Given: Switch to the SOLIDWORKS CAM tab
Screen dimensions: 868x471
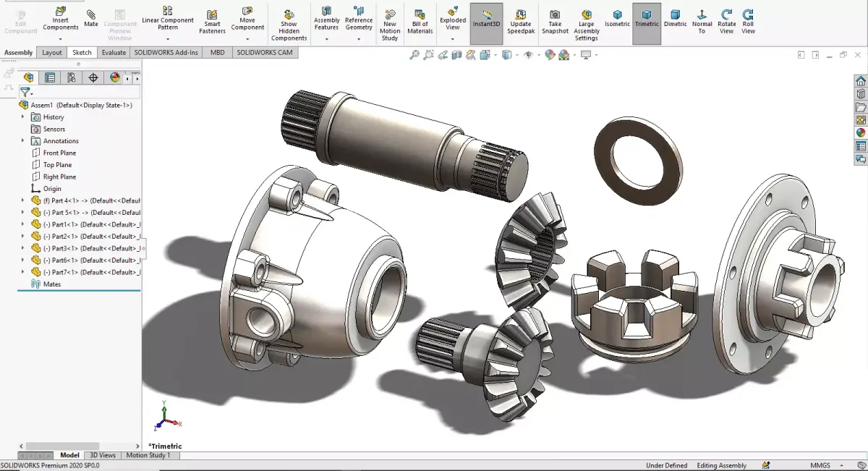Looking at the screenshot, I should [265, 52].
